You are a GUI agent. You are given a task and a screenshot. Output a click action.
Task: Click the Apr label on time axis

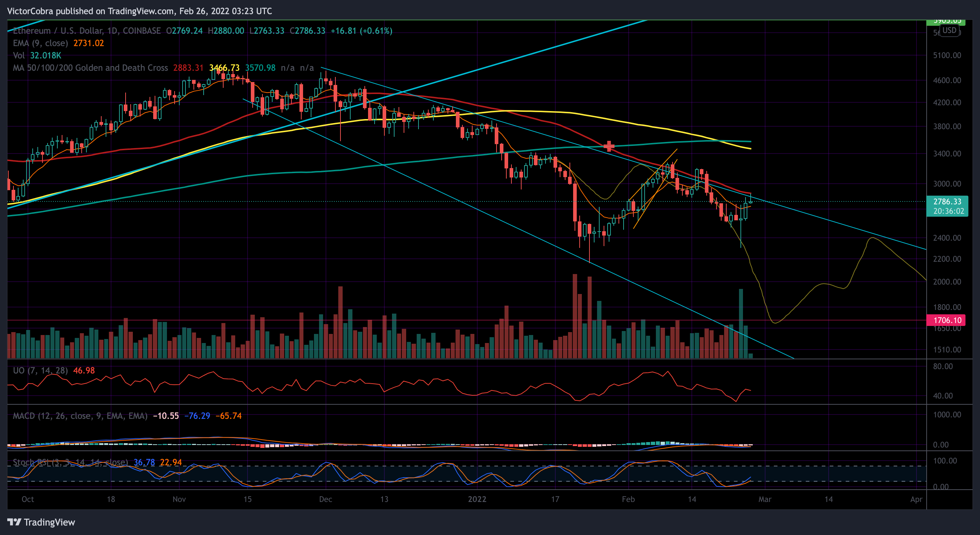(916, 499)
